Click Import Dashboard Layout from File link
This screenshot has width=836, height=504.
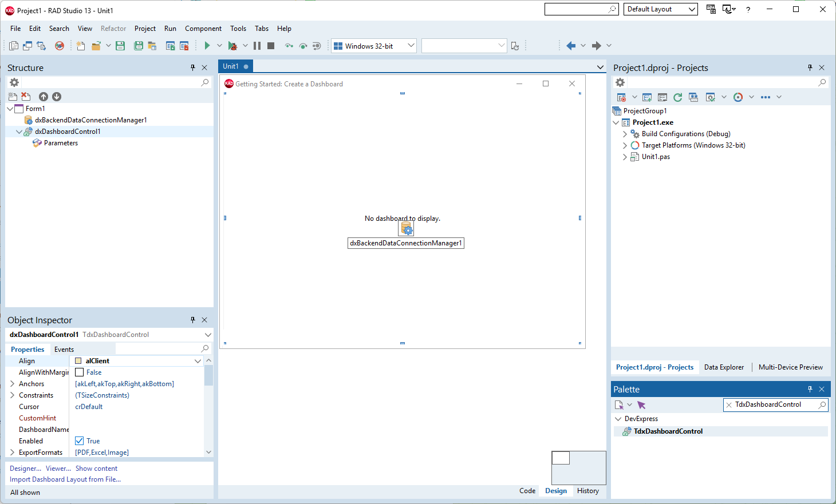point(65,479)
